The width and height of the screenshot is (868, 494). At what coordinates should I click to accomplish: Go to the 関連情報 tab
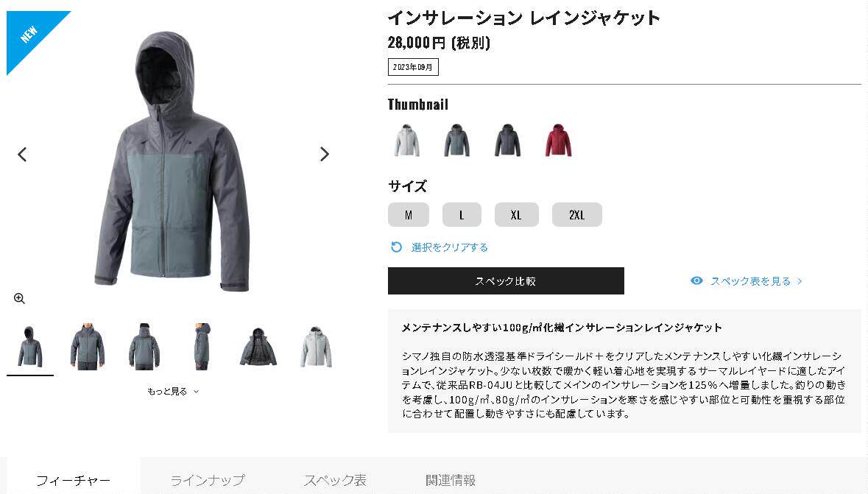click(x=450, y=479)
